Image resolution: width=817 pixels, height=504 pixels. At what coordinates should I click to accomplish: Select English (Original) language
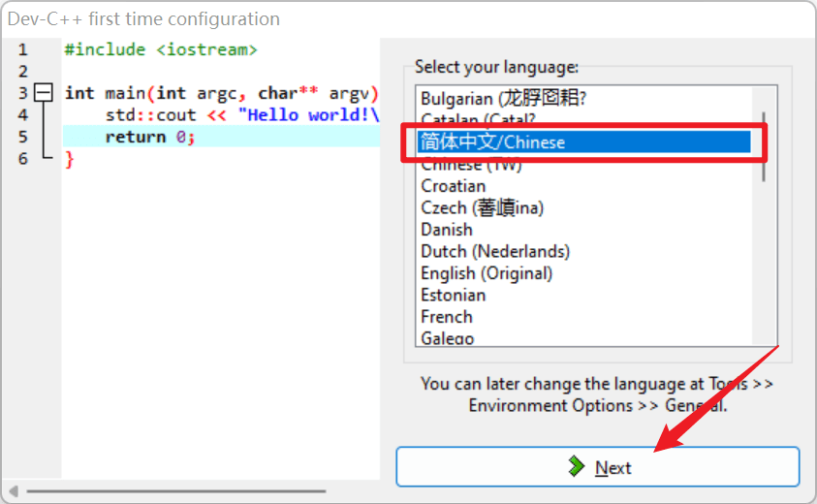tap(583, 273)
